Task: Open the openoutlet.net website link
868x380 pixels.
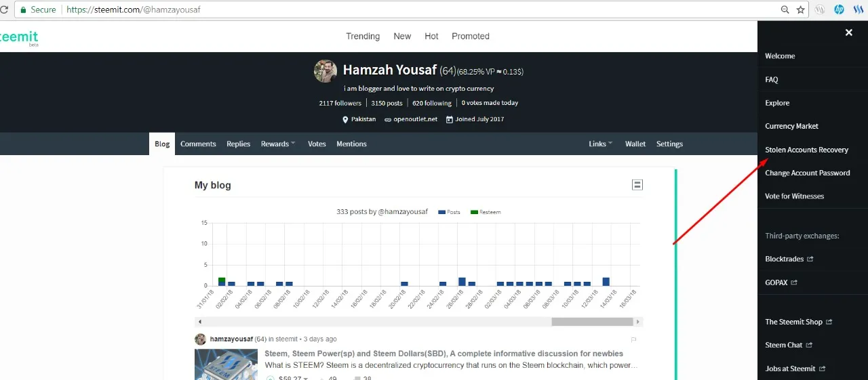Action: point(414,119)
